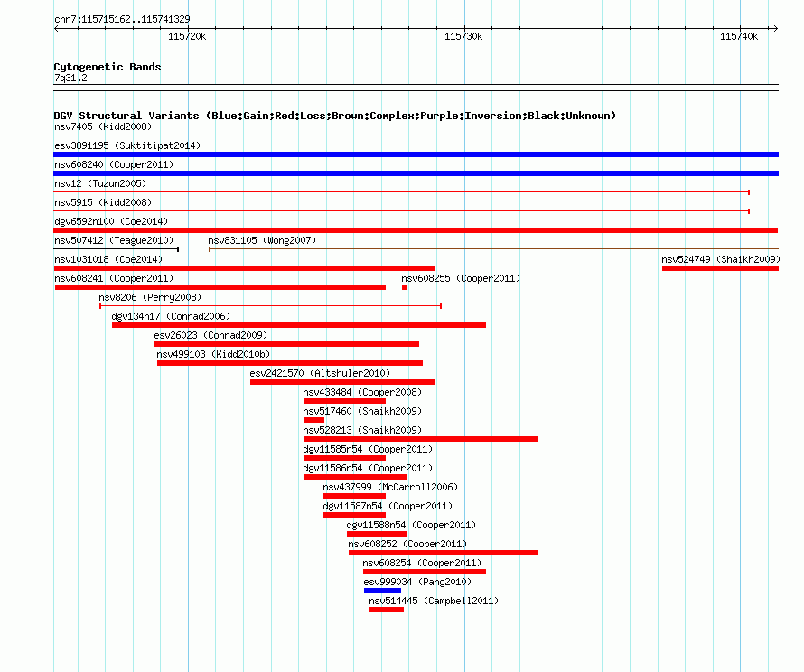Viewport: 804px width, 672px height.
Task: Click the red nsv524749 loss bar
Action: pos(720,268)
